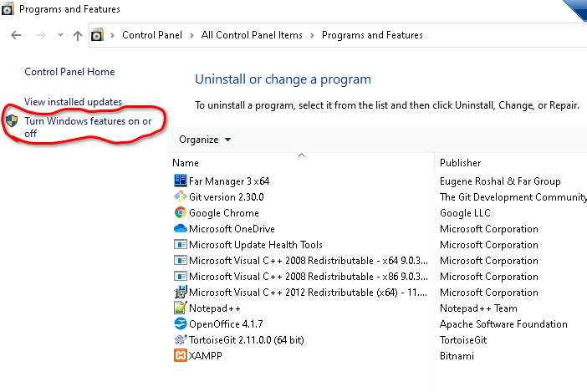This screenshot has height=392, width=587.
Task: Click the Google Chrome icon
Action: click(x=180, y=212)
